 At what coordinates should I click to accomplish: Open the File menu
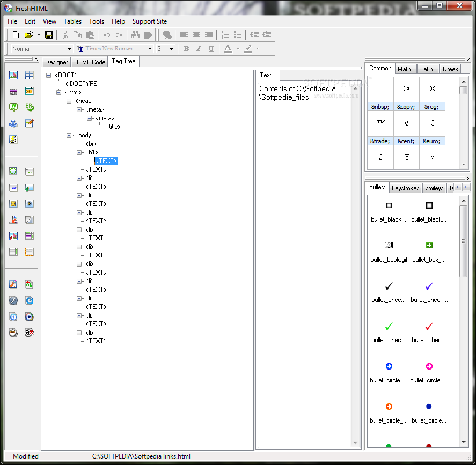(12, 21)
